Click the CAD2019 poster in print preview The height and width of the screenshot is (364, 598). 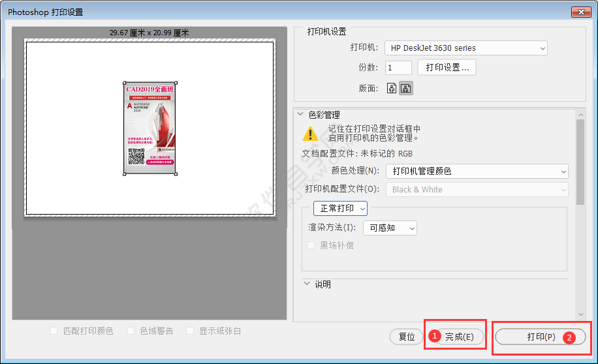tap(150, 129)
